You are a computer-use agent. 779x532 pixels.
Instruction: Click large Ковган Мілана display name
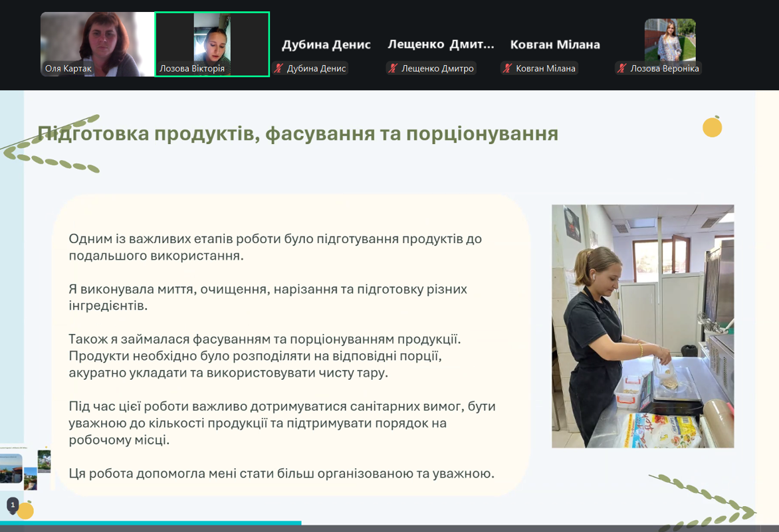[555, 44]
